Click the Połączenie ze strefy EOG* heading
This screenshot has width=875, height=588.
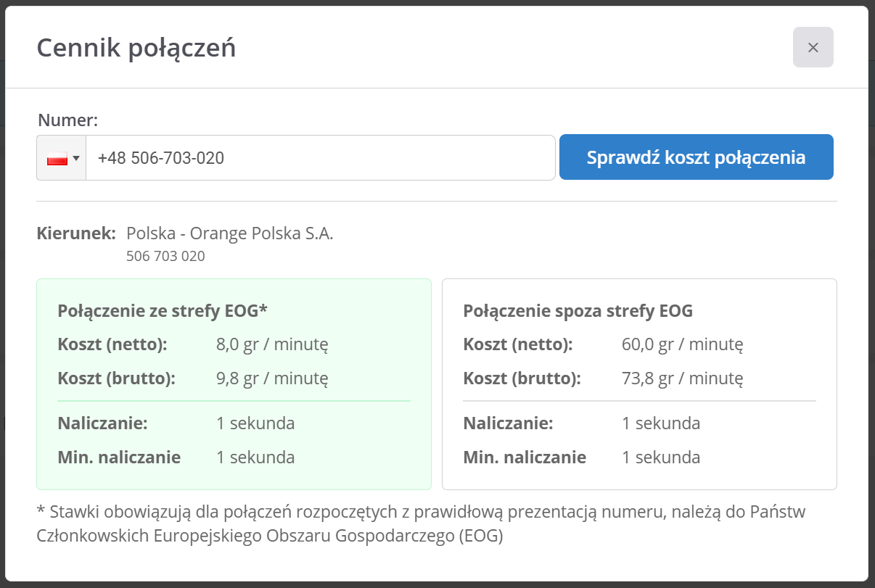tap(163, 311)
